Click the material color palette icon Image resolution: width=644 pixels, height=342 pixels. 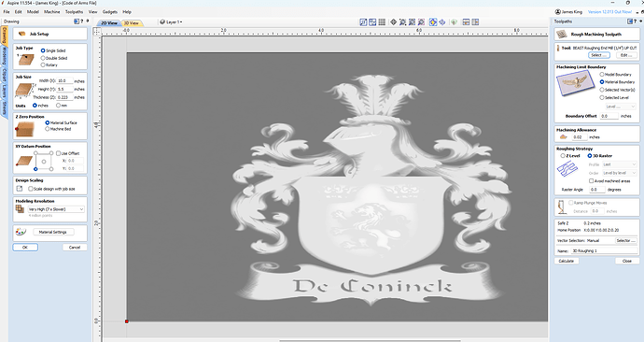click(21, 232)
